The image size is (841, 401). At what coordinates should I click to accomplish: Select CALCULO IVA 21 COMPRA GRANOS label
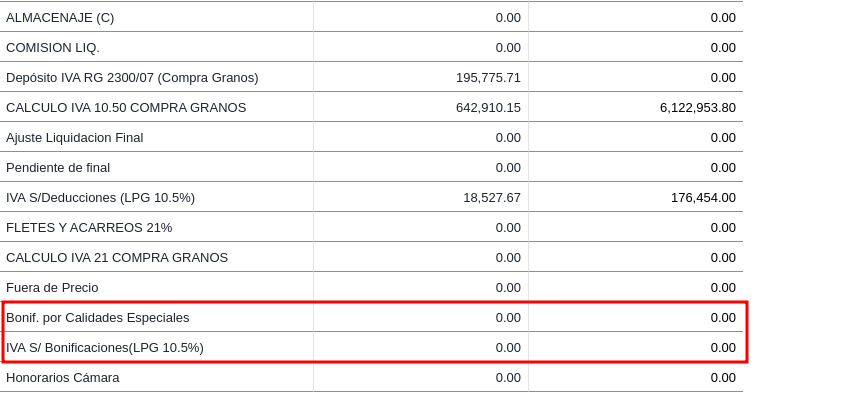pos(117,257)
